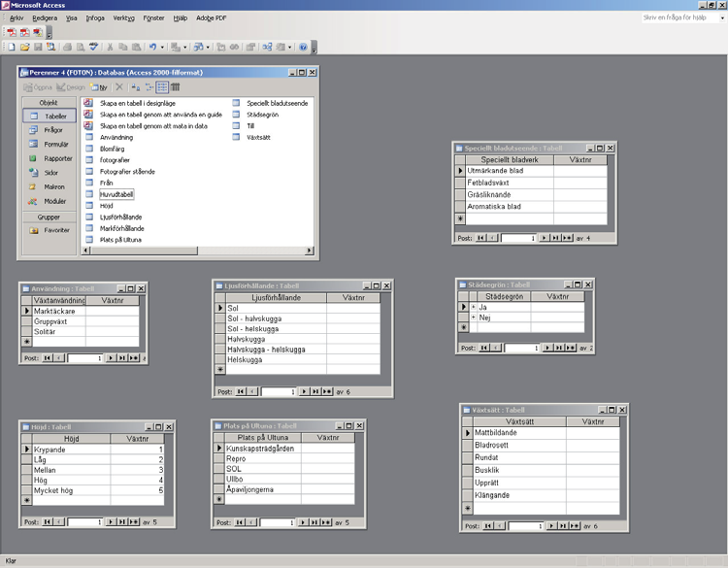Click the third Adobe PDF toolbar icon
728x568 pixels.
(38, 32)
